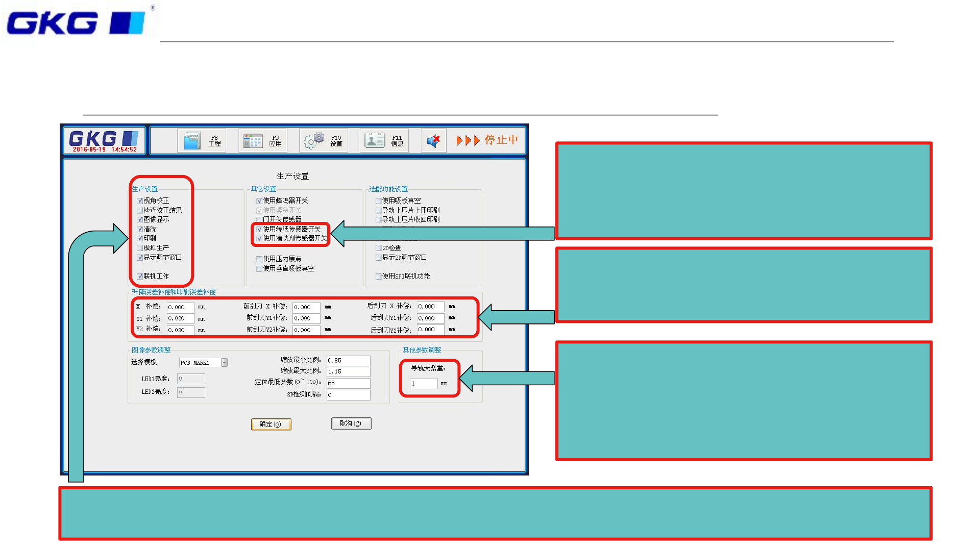Open the F9 应用 application toolbar button
Screen dimensions: 980x551
(262, 141)
